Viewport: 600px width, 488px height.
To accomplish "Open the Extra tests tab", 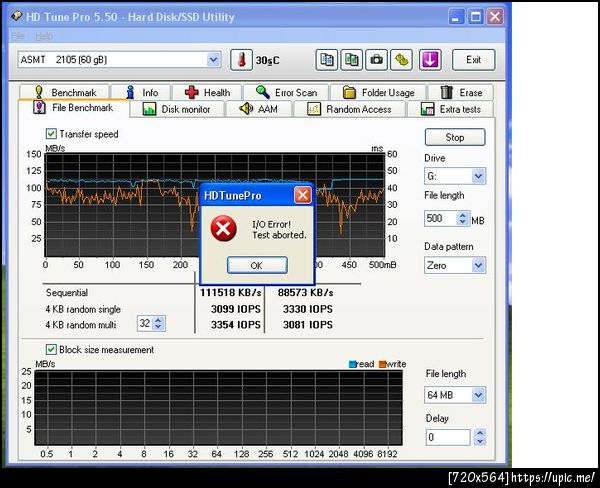I will click(450, 109).
